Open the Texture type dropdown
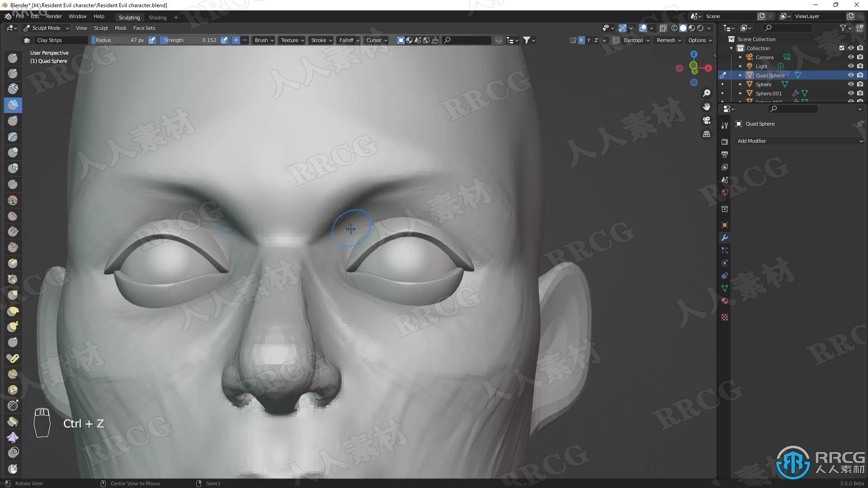 (292, 40)
